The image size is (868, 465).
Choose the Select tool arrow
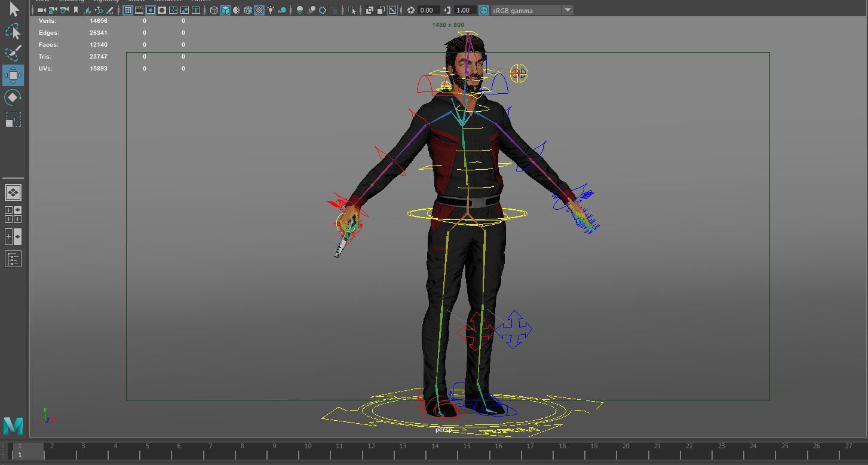pos(14,10)
